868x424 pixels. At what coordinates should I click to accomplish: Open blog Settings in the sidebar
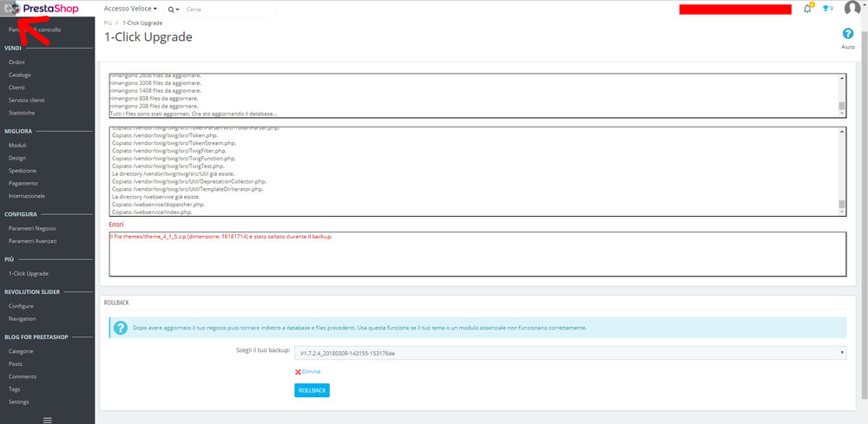coord(19,401)
